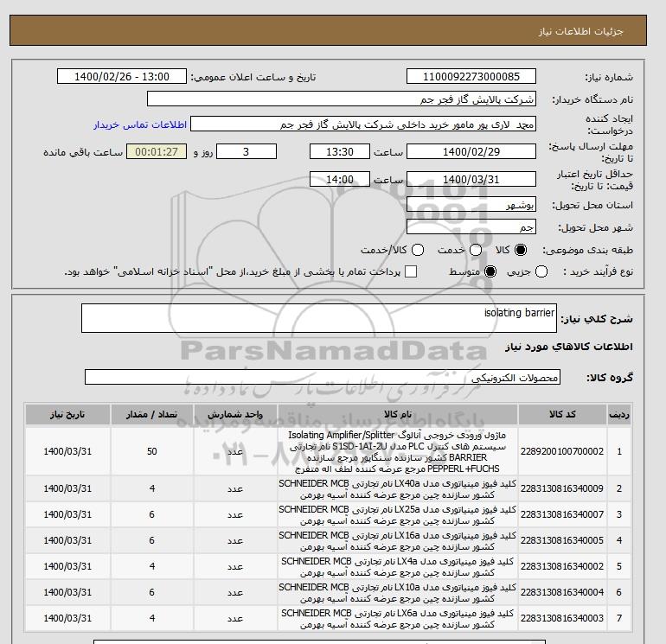Click the LX4a Schneider MCB item name
Image resolution: width=666 pixels, height=644 pixels.
coord(398,567)
